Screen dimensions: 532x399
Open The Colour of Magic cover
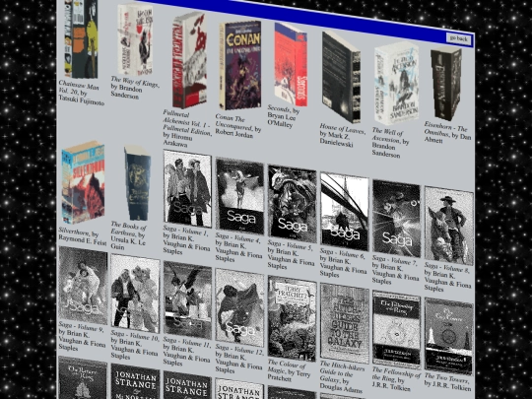point(292,318)
